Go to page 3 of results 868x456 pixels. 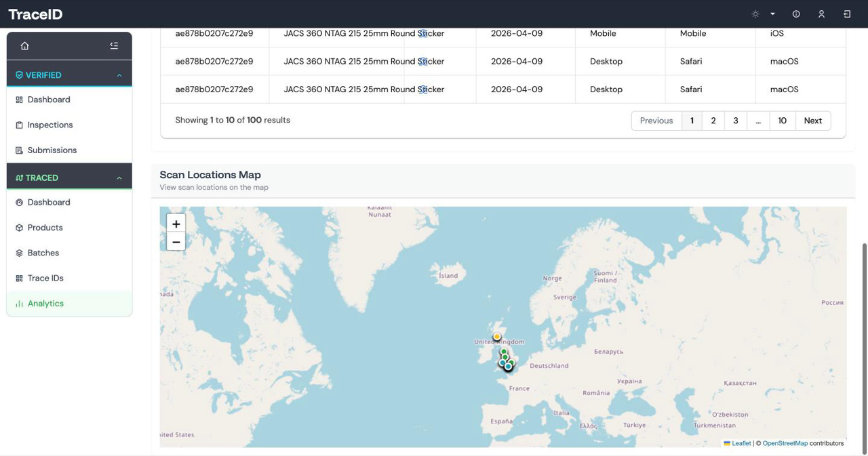tap(736, 121)
